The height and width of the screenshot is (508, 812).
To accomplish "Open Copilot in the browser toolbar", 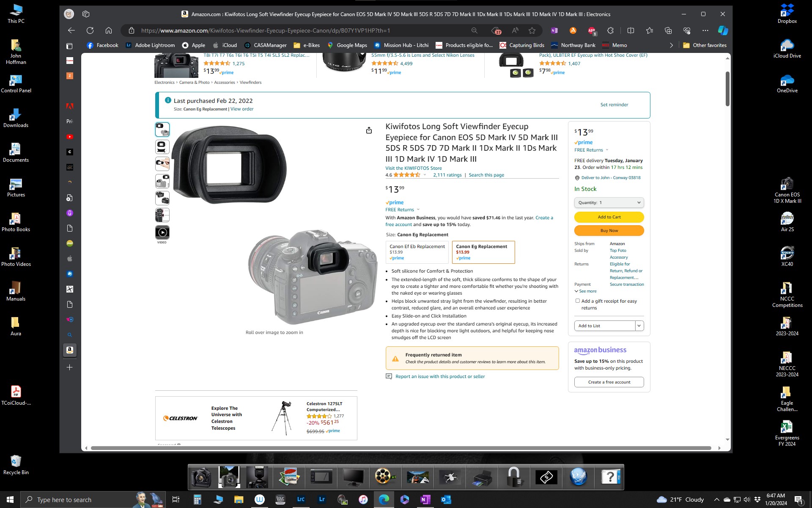I will coord(723,30).
